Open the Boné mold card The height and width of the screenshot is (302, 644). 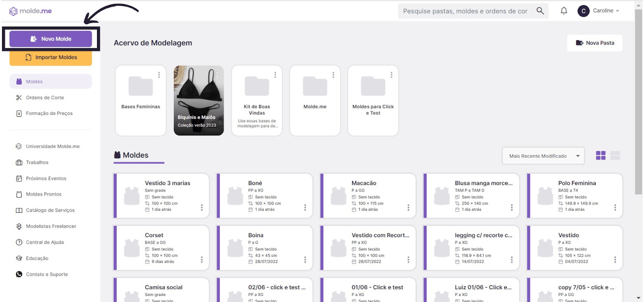pos(264,196)
